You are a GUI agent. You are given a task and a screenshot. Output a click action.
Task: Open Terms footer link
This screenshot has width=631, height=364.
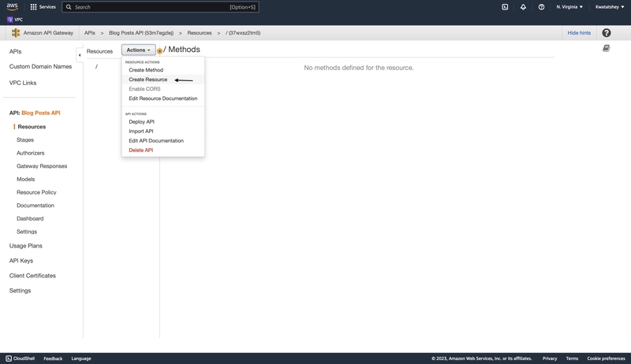(x=572, y=358)
